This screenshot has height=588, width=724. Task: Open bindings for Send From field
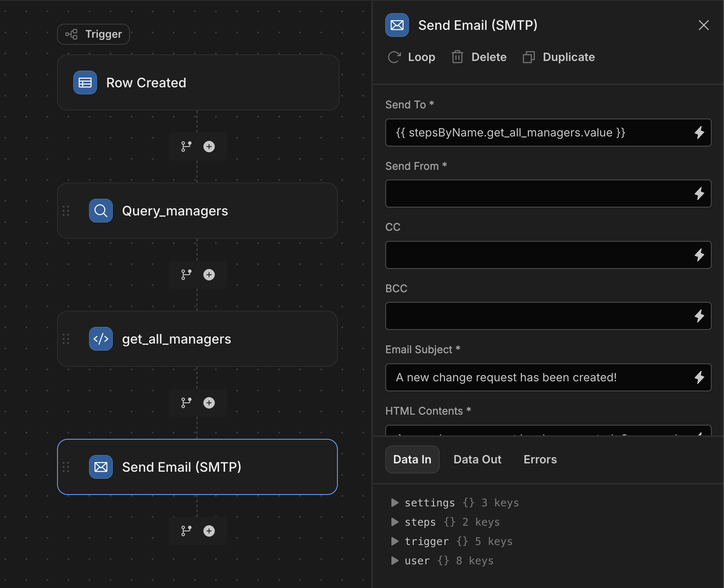coord(699,194)
